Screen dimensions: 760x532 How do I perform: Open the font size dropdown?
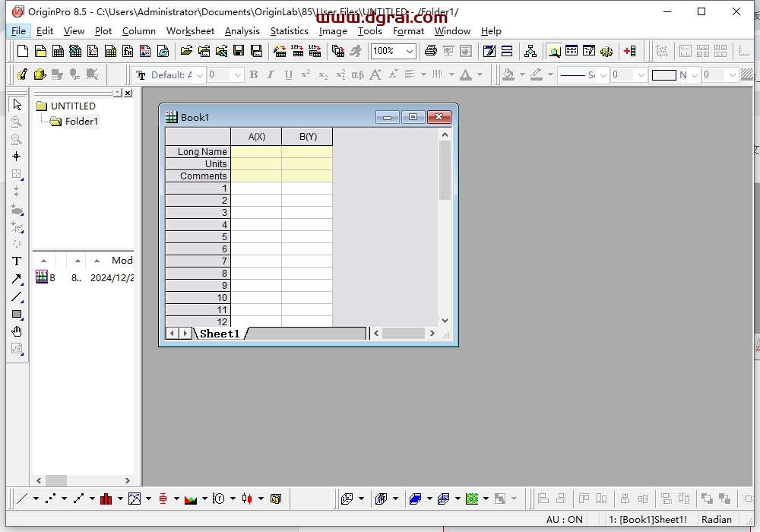[x=237, y=75]
